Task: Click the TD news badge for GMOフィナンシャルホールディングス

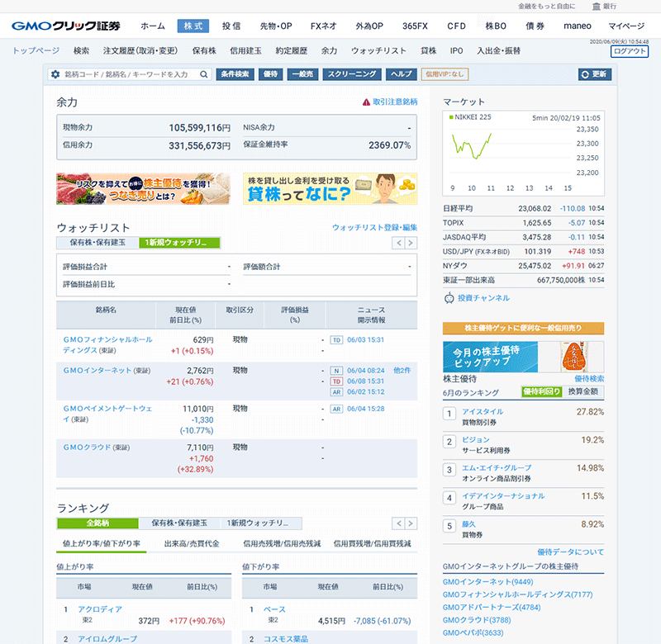Action: 336,339
